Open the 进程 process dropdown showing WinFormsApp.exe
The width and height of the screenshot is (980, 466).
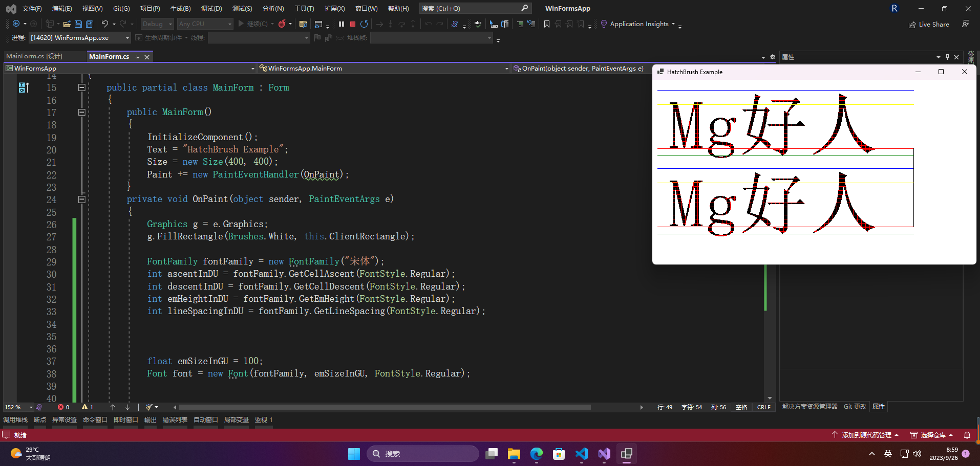coord(80,37)
